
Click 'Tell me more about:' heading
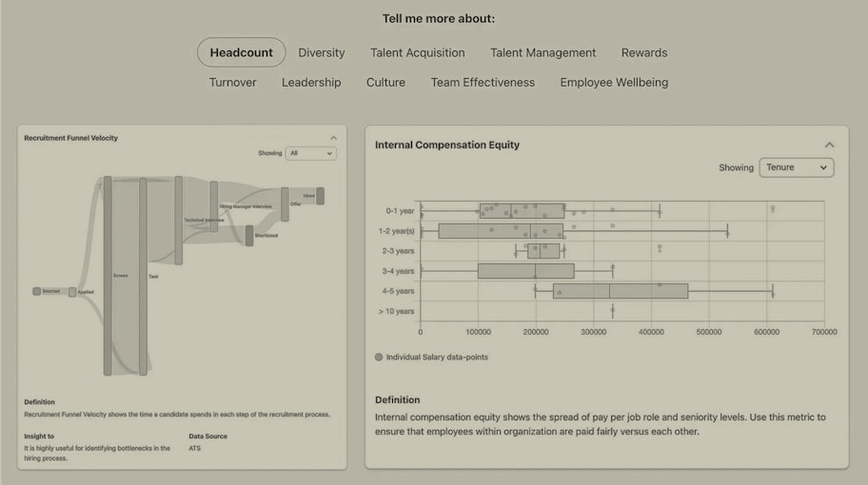coord(439,19)
